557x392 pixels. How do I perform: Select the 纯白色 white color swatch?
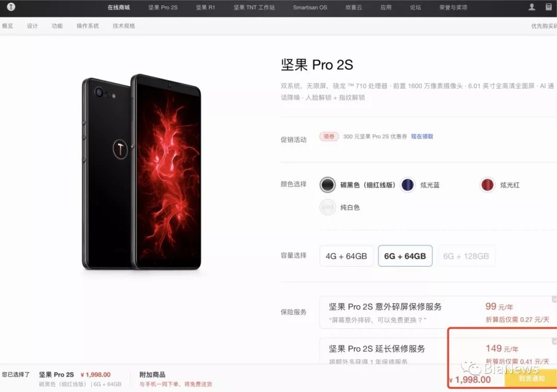(x=327, y=207)
